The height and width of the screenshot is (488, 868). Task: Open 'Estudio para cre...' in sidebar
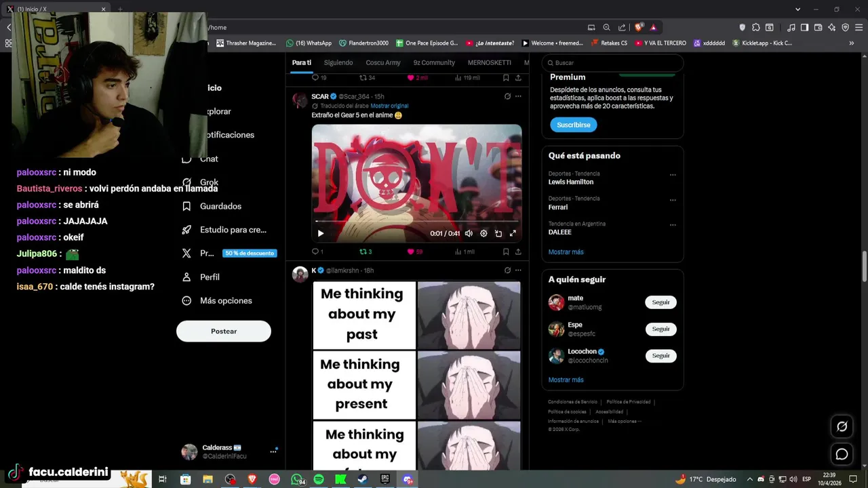click(x=224, y=230)
